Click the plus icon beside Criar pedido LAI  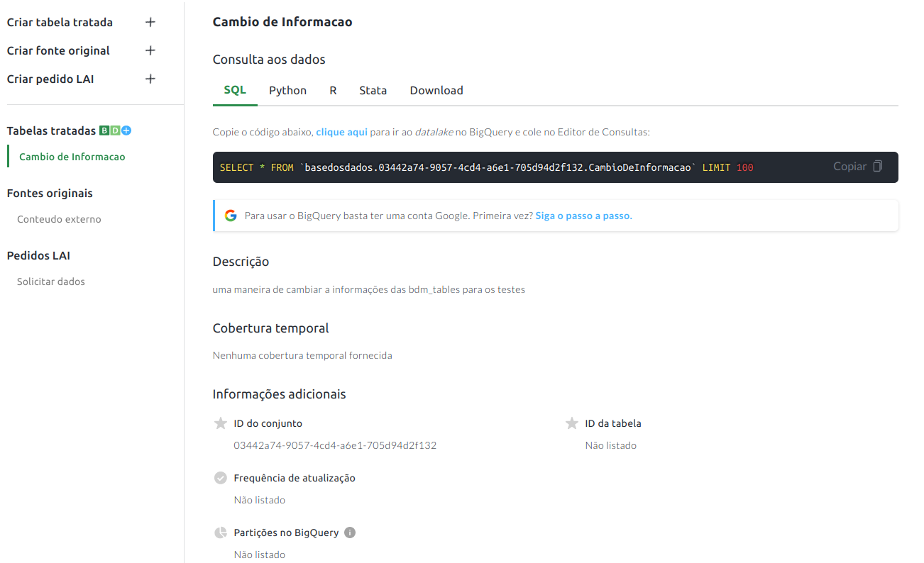coord(150,79)
